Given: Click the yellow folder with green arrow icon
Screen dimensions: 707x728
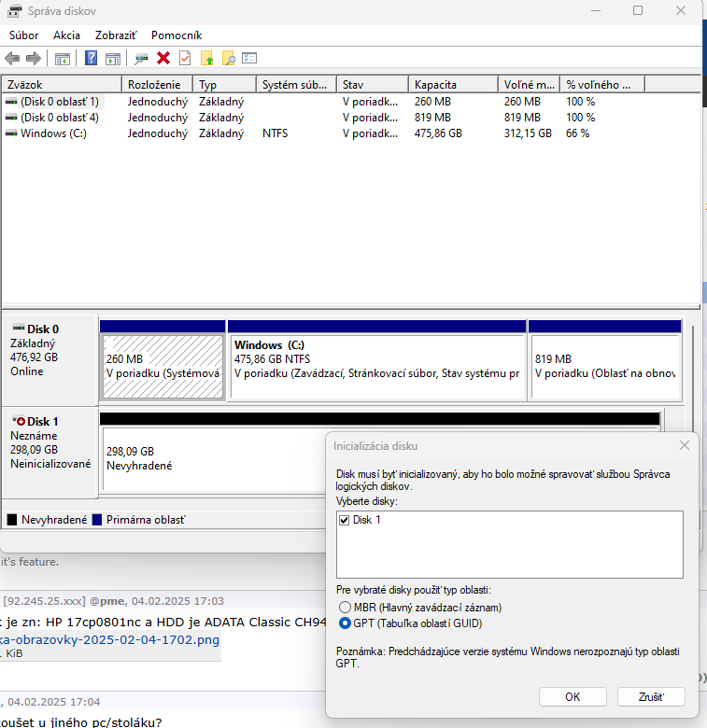Looking at the screenshot, I should click(207, 58).
